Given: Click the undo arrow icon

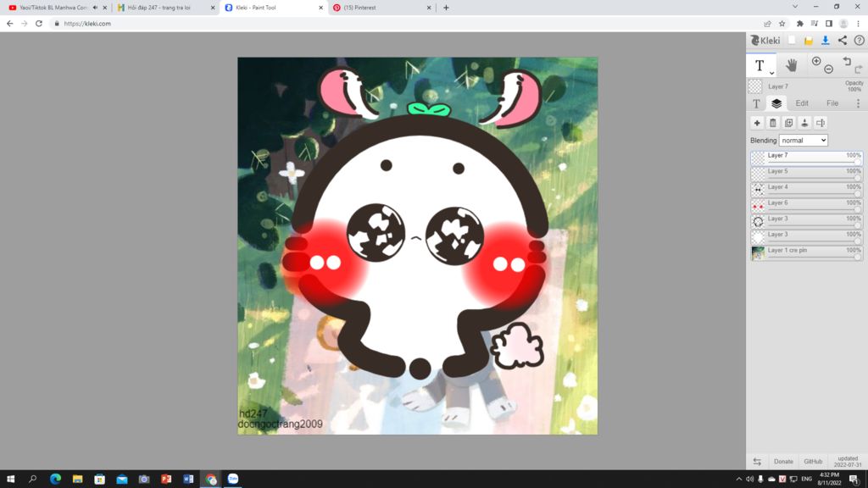Looking at the screenshot, I should [x=846, y=61].
